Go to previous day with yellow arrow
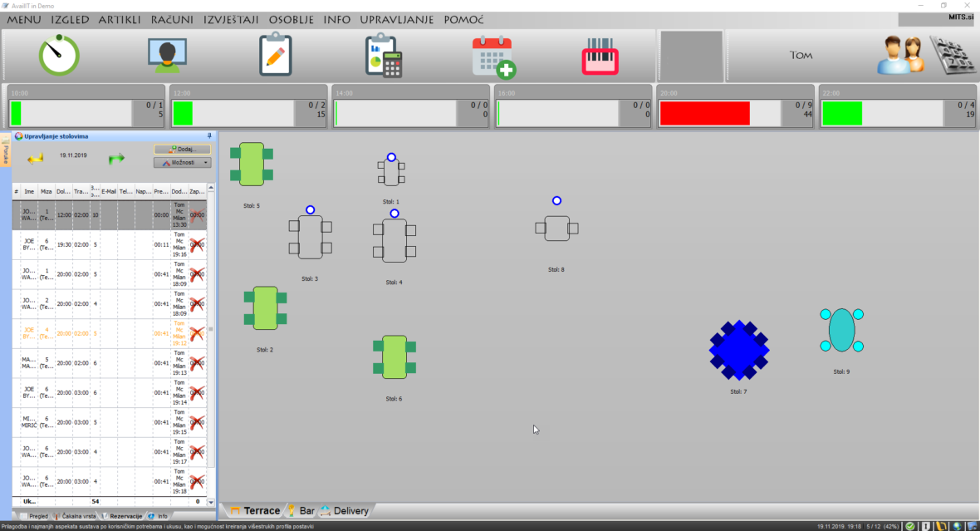The height and width of the screenshot is (531, 980). (35, 157)
